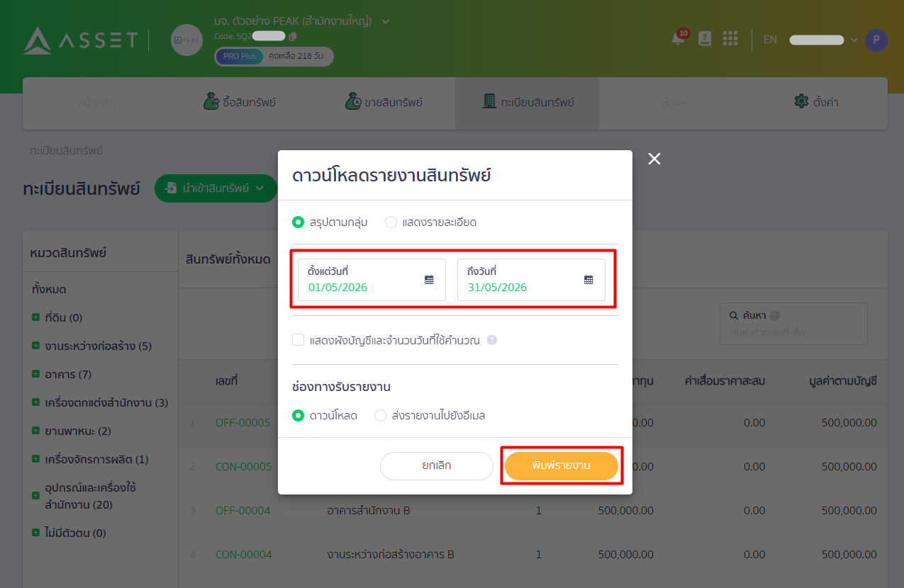Screen dimensions: 904x588
Task: Expand the อาคาร (7) category
Action: [35, 374]
